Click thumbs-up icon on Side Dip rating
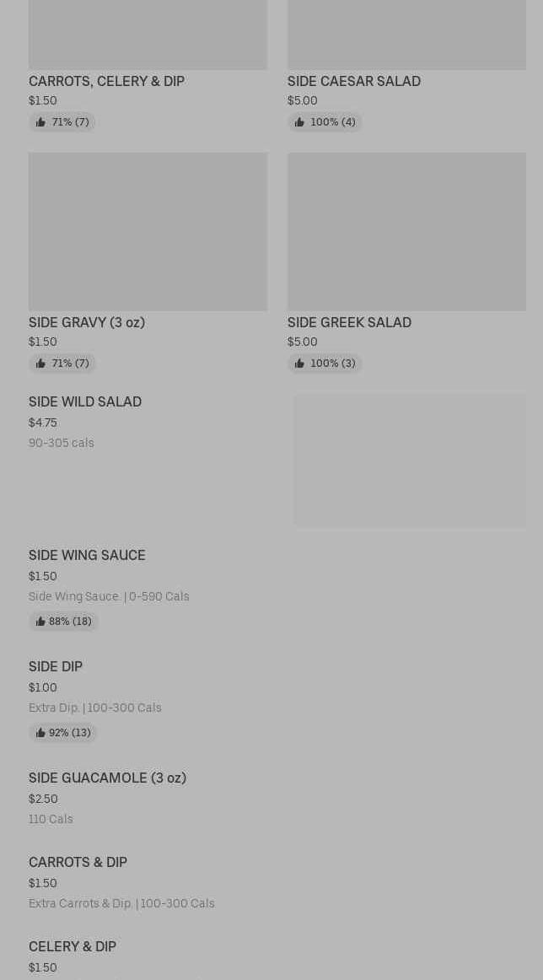The width and height of the screenshot is (543, 980). pyautogui.click(x=40, y=733)
